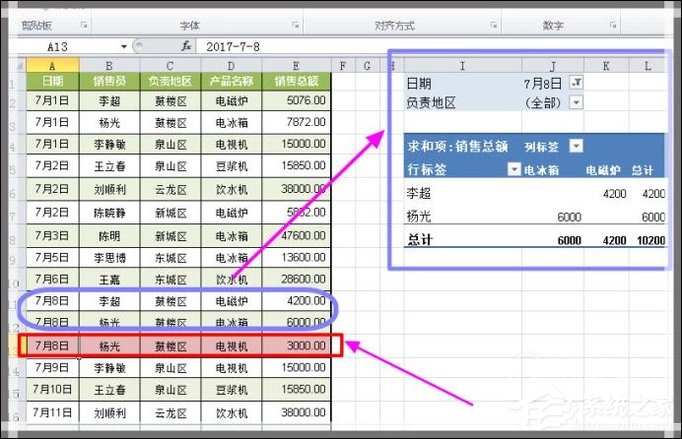Open the 行标签 dropdown in pivot table
The height and width of the screenshot is (439, 682).
(x=514, y=170)
